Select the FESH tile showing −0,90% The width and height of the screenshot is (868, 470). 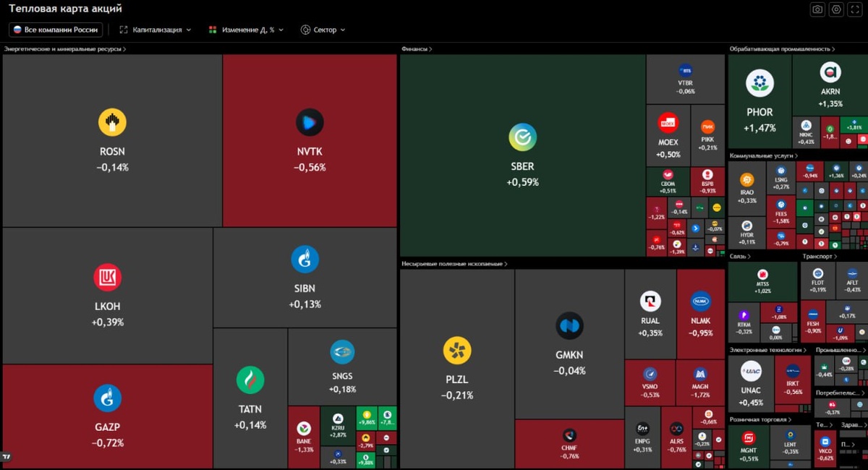813,322
